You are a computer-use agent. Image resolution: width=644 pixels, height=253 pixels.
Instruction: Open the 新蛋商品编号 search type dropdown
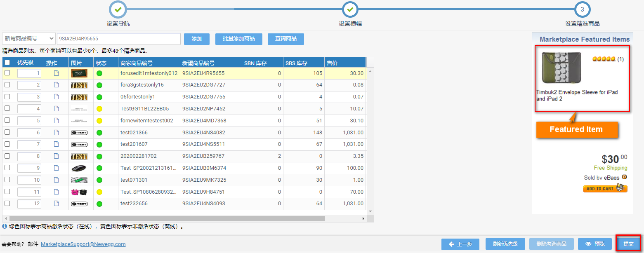[x=29, y=39]
